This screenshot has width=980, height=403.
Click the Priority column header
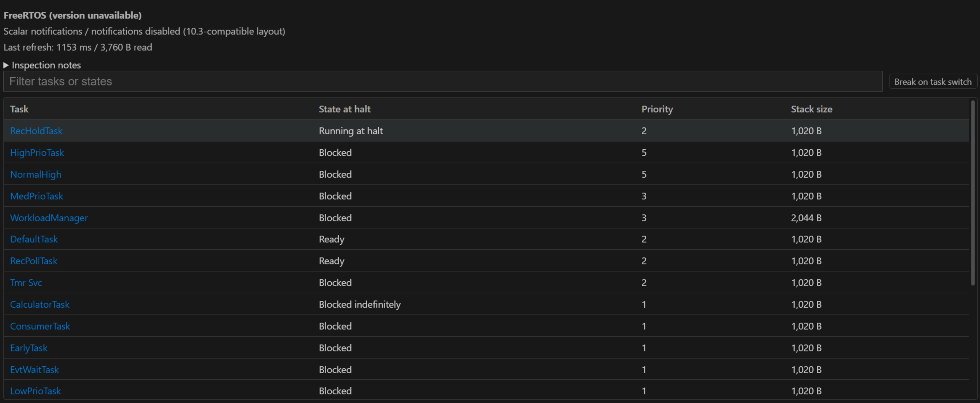(x=657, y=109)
